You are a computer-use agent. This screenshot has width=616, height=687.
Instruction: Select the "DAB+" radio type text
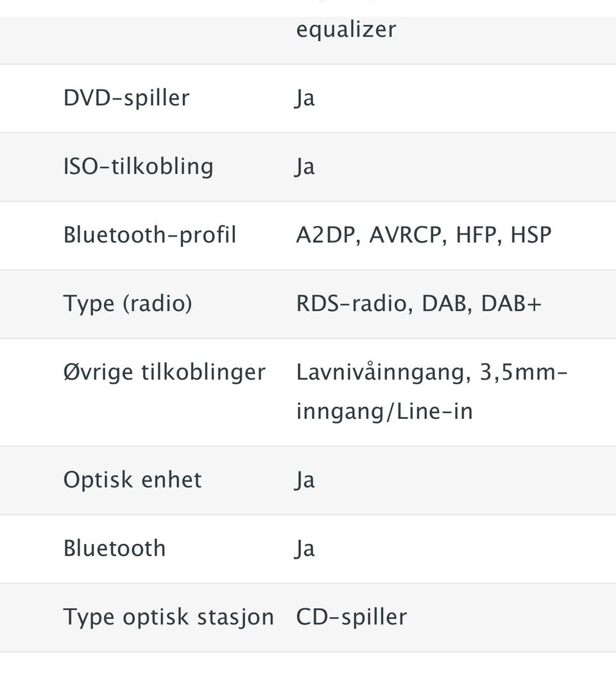tap(511, 303)
